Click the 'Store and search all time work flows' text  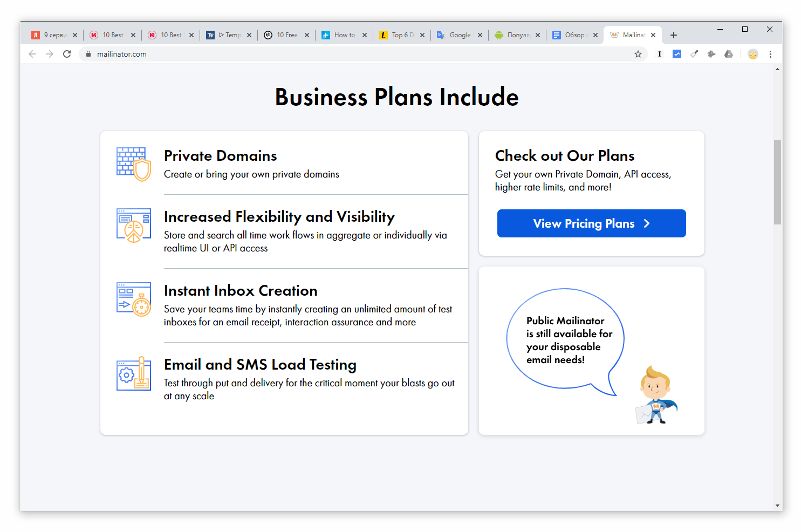pyautogui.click(x=305, y=242)
